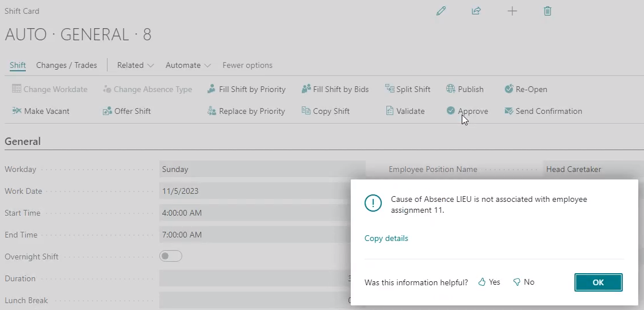Click the Split Shift icon
Screen dimensions: 644x310
point(389,89)
